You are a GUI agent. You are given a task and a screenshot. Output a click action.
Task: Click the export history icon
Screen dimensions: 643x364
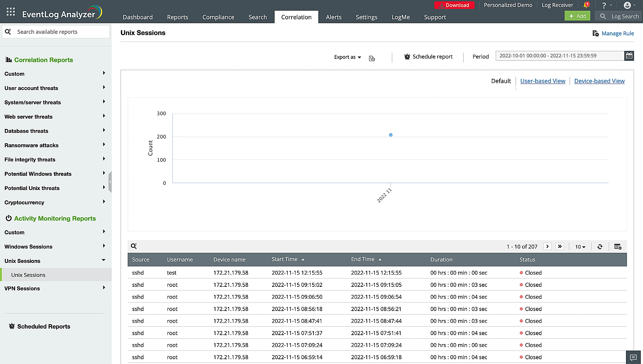click(372, 58)
